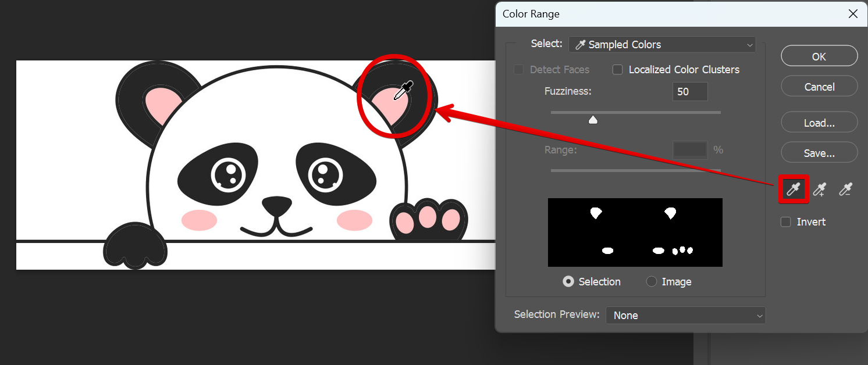The image size is (868, 365).
Task: Choose the Image radio button
Action: coord(652,282)
